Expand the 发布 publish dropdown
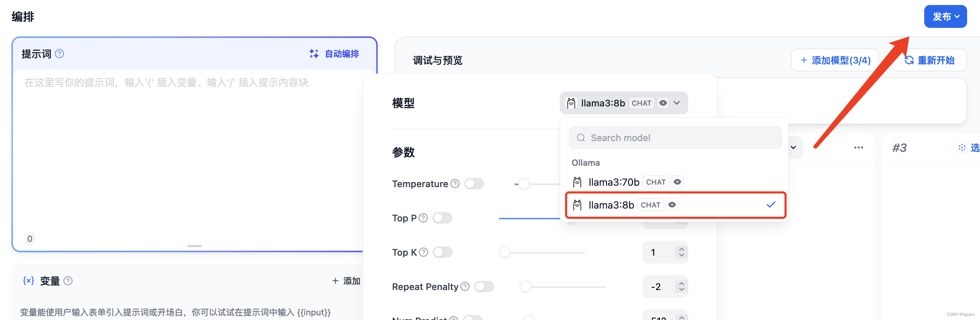 [945, 16]
